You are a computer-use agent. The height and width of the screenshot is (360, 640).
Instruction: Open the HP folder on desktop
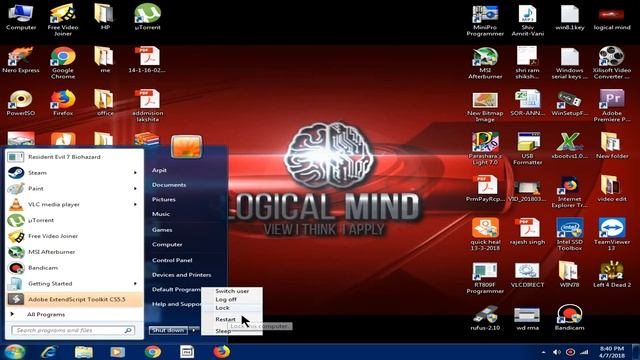(105, 17)
